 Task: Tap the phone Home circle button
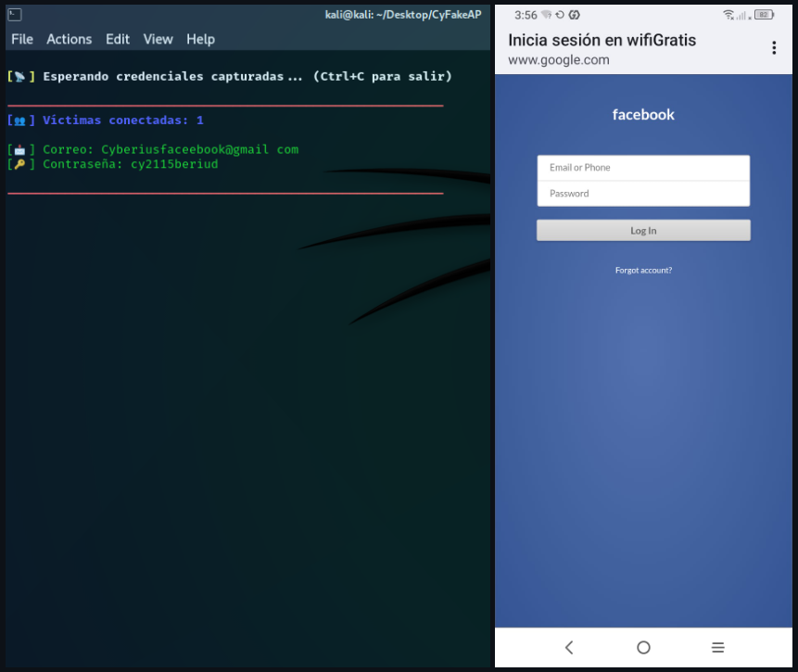coord(643,648)
